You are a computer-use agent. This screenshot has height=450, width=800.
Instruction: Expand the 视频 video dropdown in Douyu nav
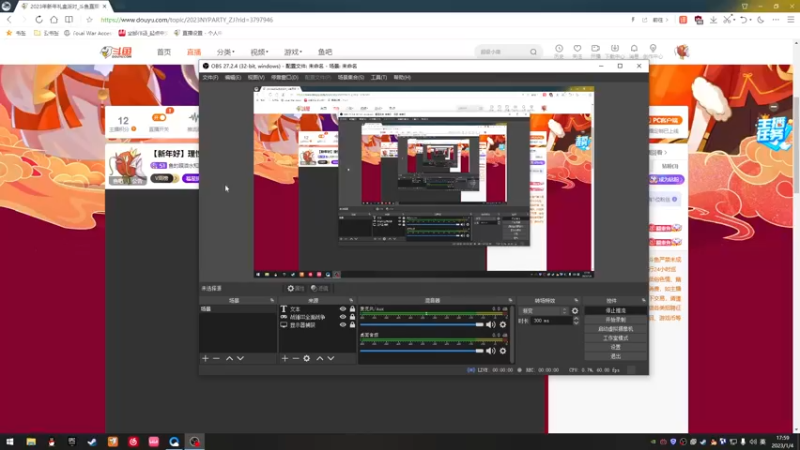259,52
